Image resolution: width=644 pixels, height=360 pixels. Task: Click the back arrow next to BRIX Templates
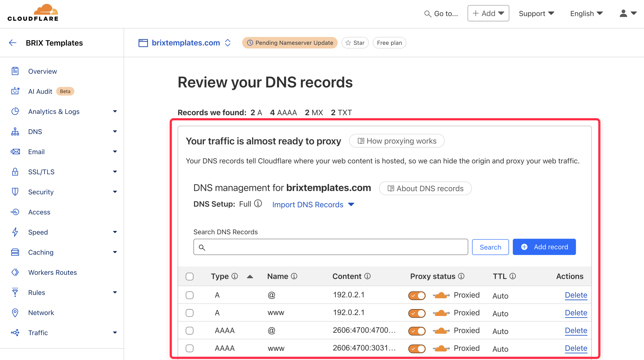tap(13, 43)
